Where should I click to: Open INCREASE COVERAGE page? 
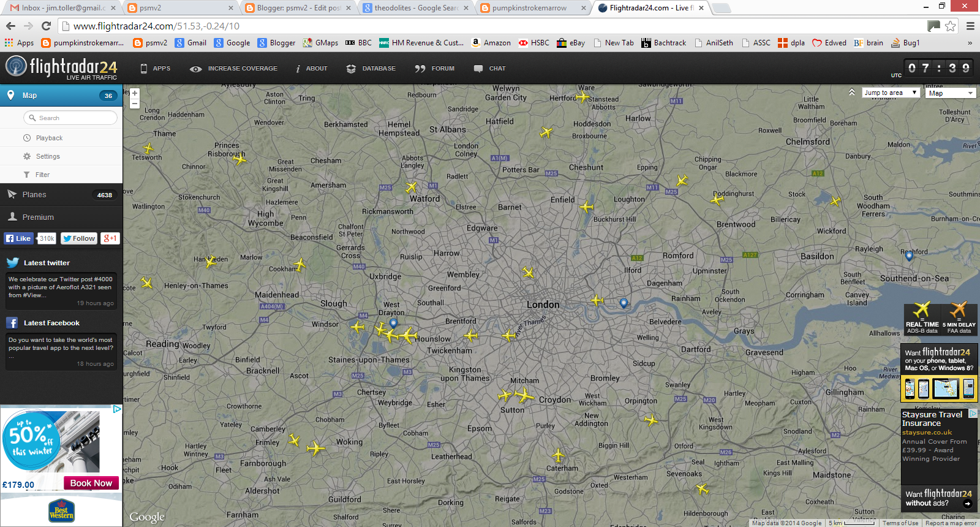pos(233,69)
